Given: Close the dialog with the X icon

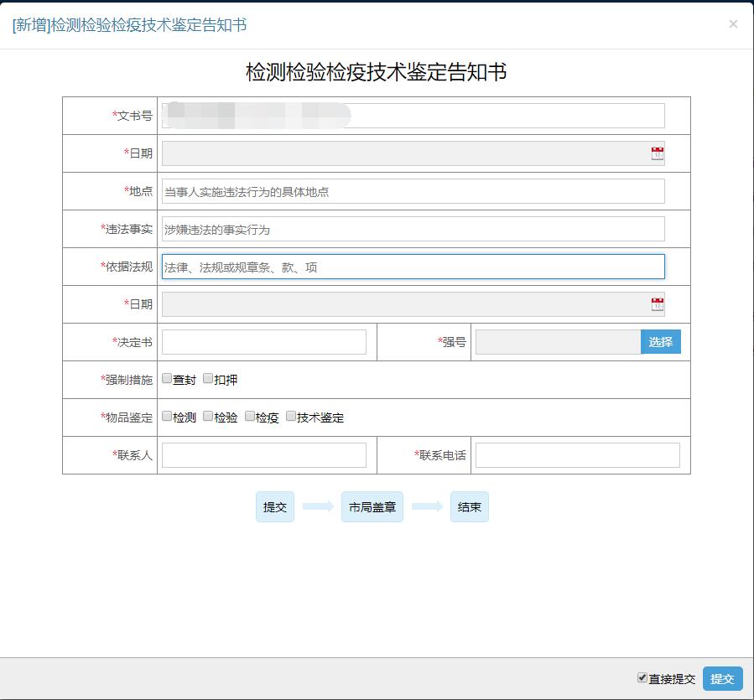Looking at the screenshot, I should (x=733, y=24).
